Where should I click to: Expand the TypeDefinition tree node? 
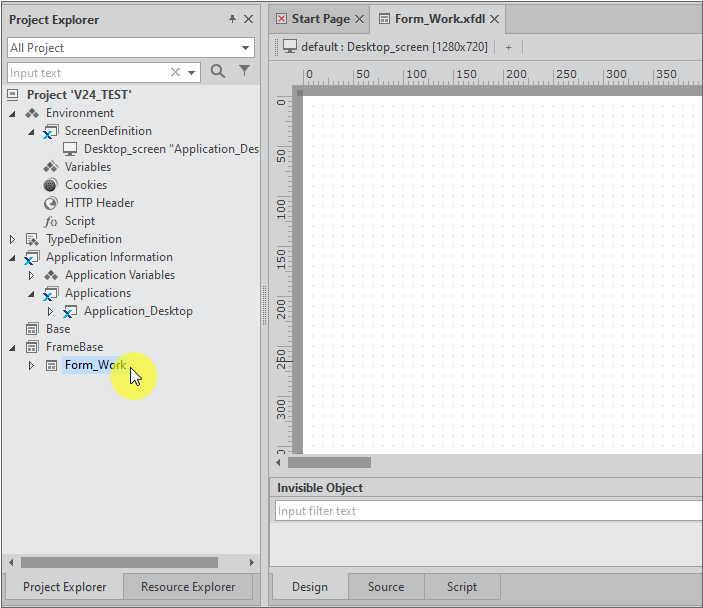pos(12,239)
